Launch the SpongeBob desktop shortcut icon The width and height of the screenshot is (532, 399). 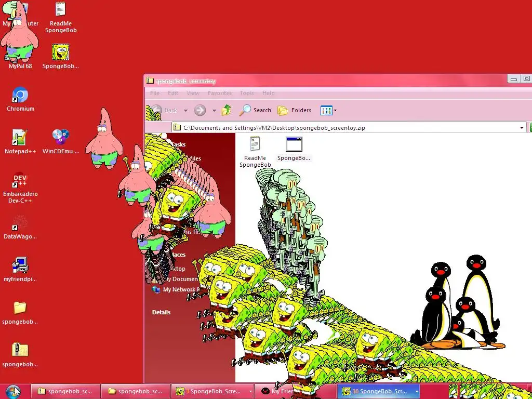(x=60, y=56)
